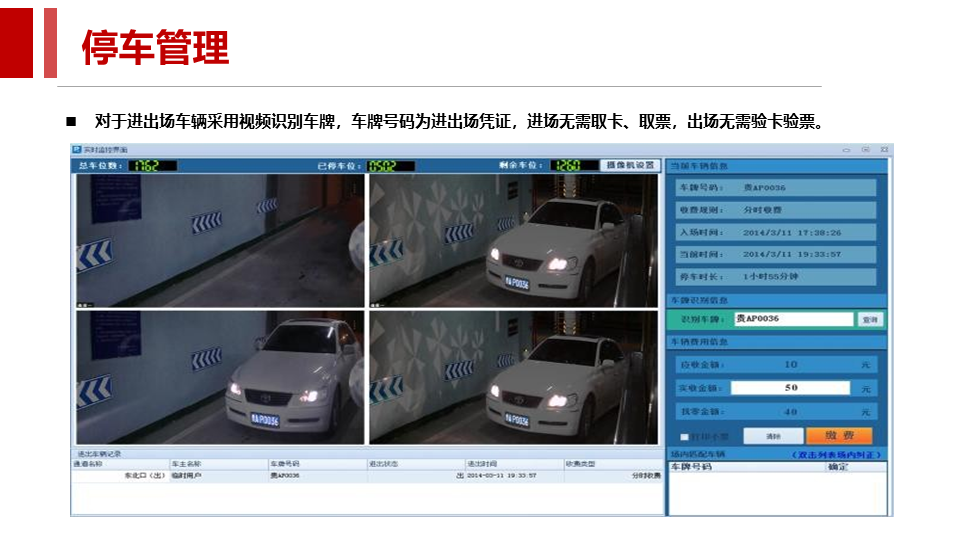Minimize the parking monitoring window
Image resolution: width=960 pixels, height=540 pixels.
coord(848,149)
